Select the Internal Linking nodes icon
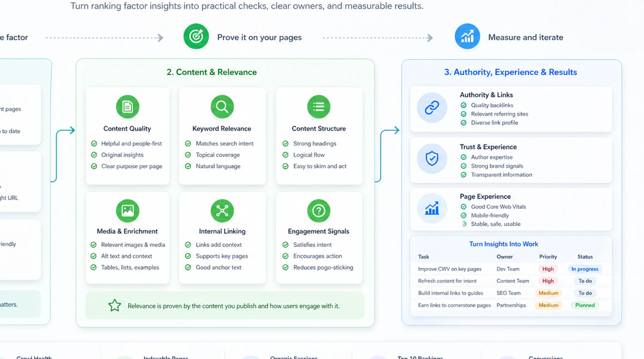This screenshot has width=644, height=359. [x=222, y=211]
